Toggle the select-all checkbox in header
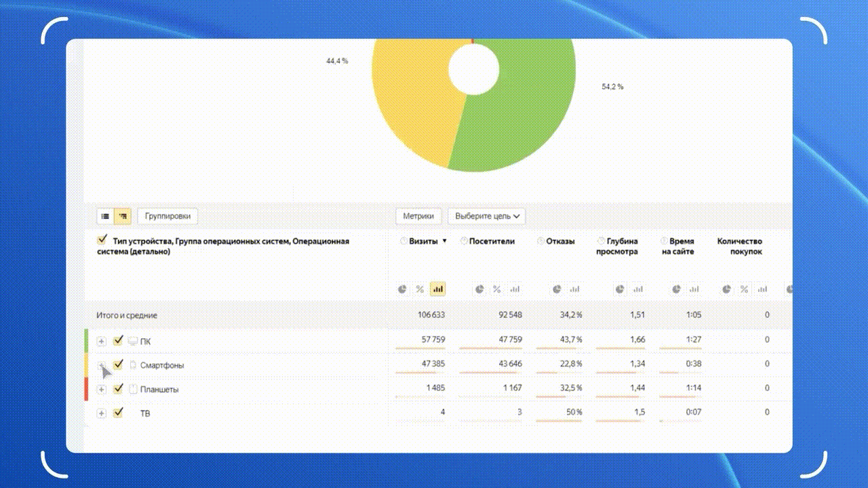Viewport: 868px width, 488px height. click(x=102, y=240)
